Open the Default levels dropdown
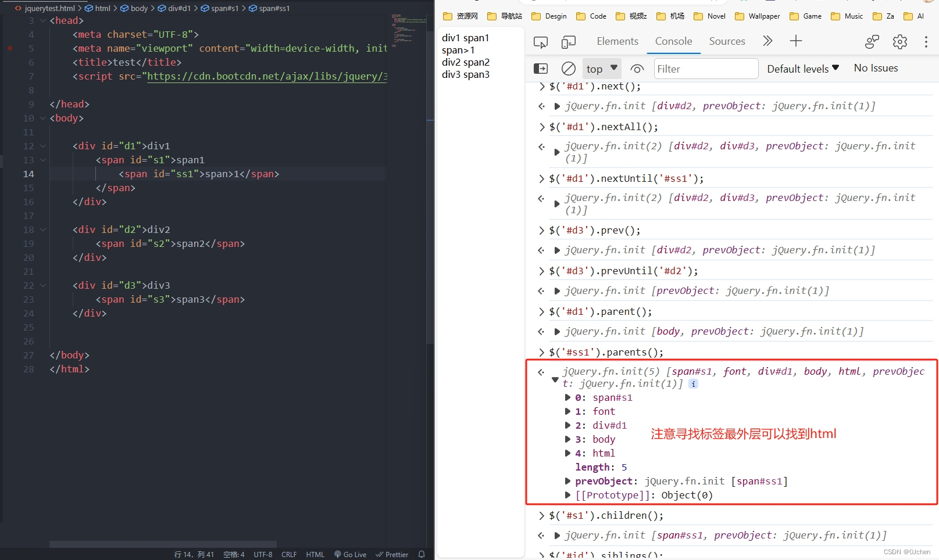This screenshot has height=560, width=939. click(803, 69)
